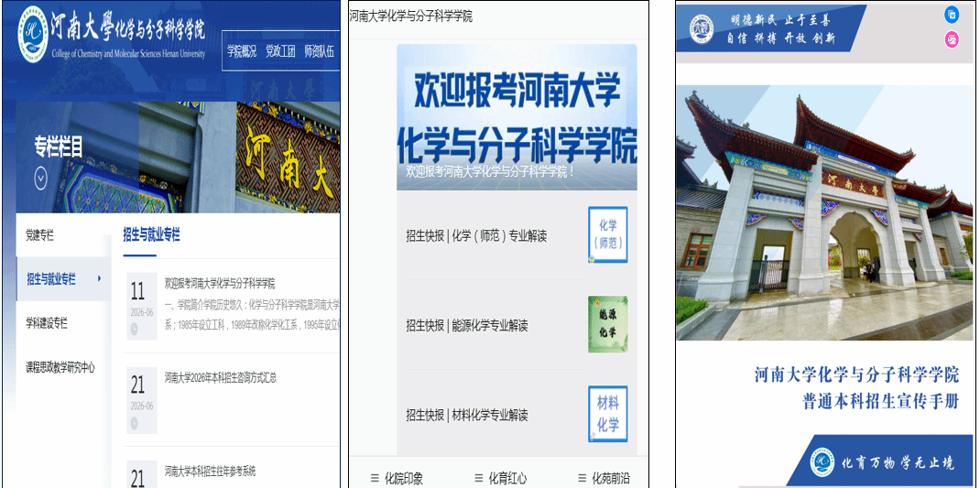980x488 pixels.
Task: Click the university seal in the brochure header
Action: coord(702,28)
